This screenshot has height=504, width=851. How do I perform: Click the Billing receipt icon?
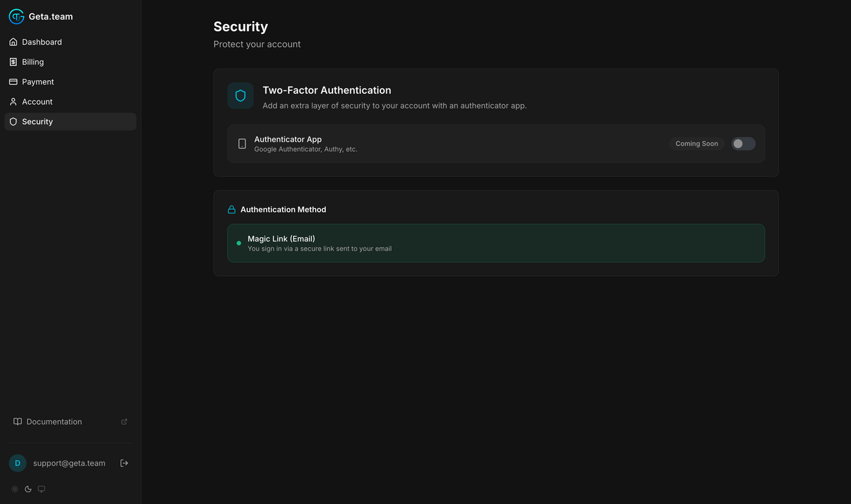13,62
